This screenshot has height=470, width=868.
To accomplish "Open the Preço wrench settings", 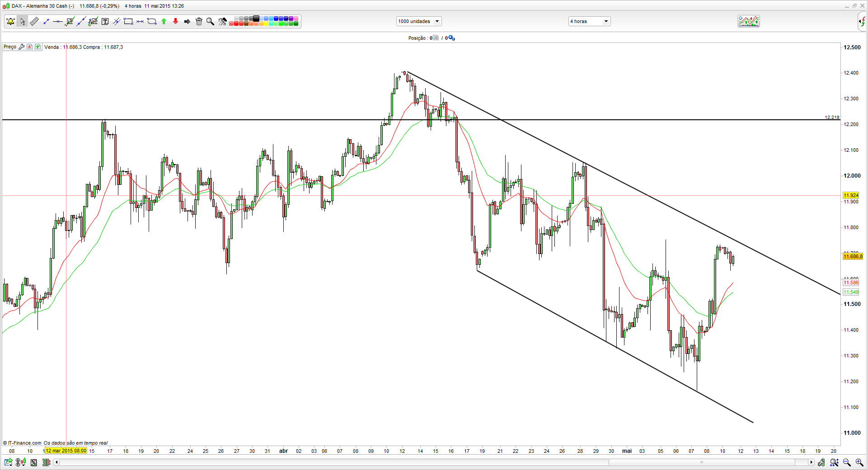I will tap(21, 47).
